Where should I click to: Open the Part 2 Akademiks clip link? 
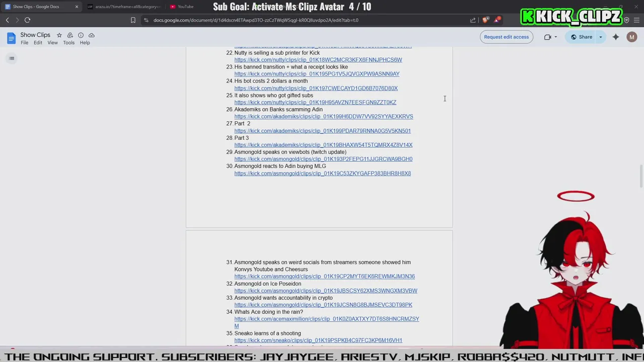click(x=323, y=131)
